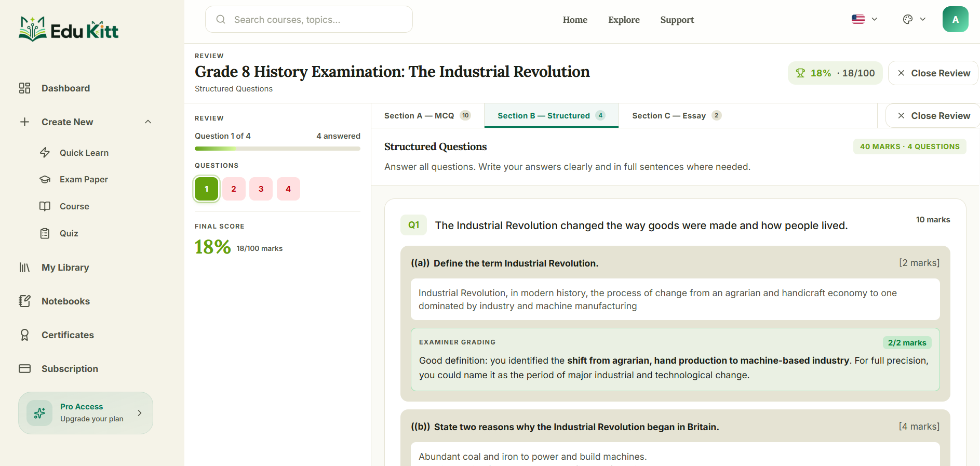The width and height of the screenshot is (980, 466).
Task: Click the Exam Paper graduation cap icon
Action: point(45,180)
